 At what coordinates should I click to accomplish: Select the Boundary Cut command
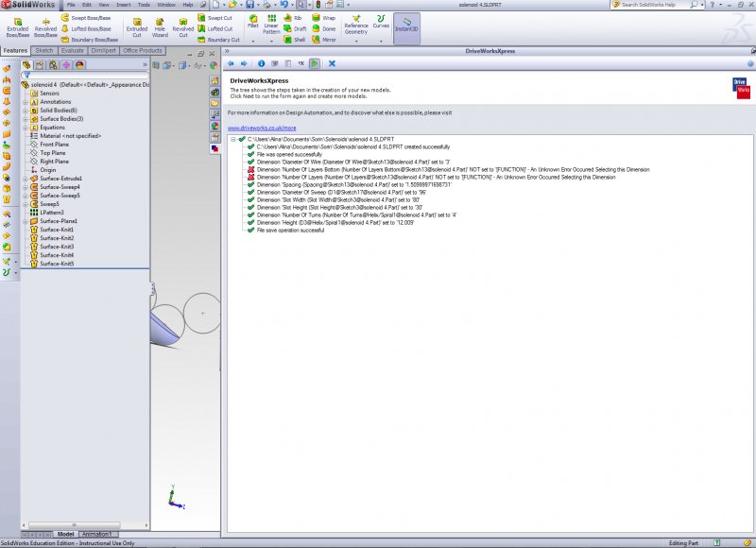click(x=218, y=40)
